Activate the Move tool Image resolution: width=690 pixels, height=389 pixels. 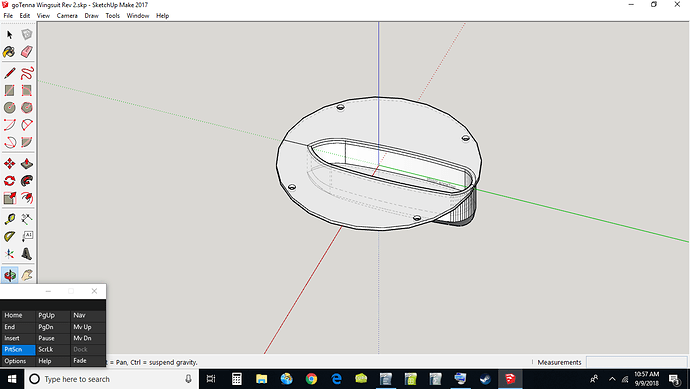10,164
